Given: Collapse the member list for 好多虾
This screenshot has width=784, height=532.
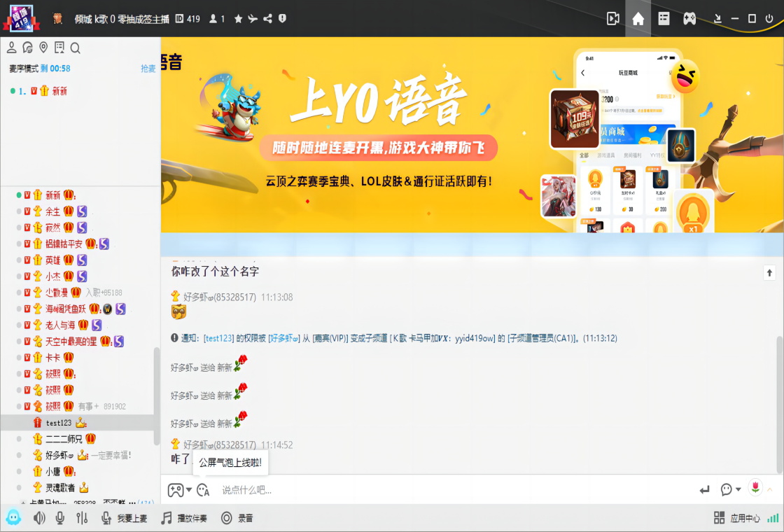Looking at the screenshot, I should click(x=18, y=454).
